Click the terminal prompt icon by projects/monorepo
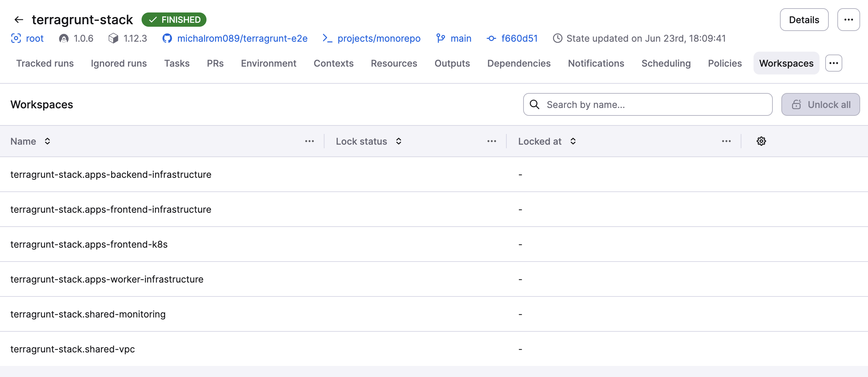 point(327,38)
